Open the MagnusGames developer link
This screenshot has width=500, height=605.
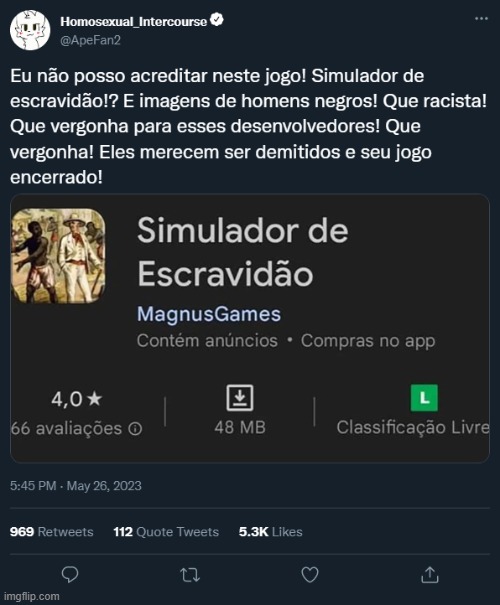click(209, 314)
